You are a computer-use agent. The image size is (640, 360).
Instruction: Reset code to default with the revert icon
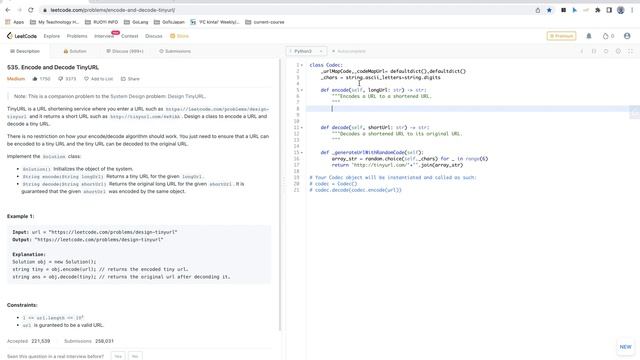(x=606, y=51)
